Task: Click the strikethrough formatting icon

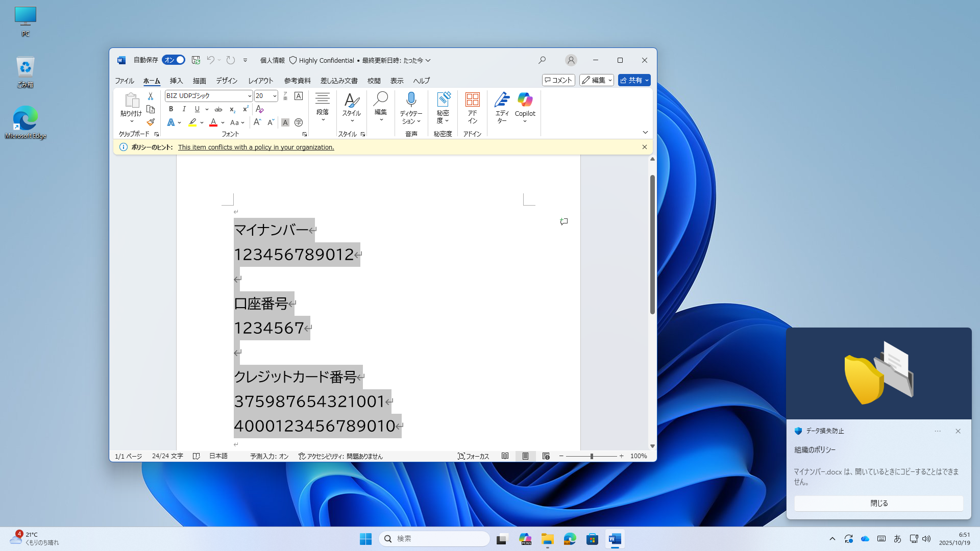Action: 218,109
